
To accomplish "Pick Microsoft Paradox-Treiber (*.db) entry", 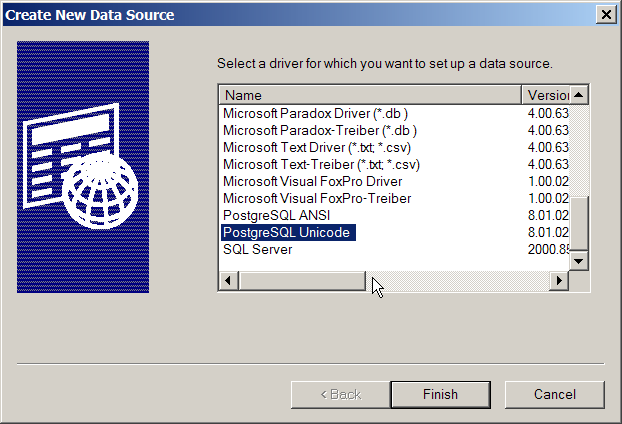I will 319,131.
